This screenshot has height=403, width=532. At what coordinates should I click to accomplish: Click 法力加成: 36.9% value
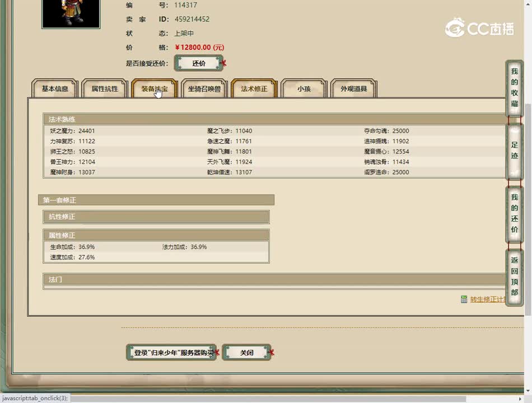(185, 247)
